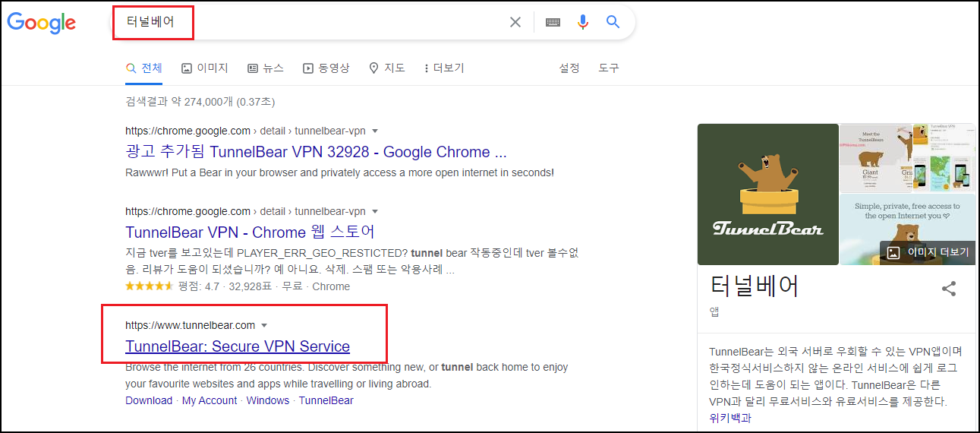The image size is (980, 433).
Task: Select the 전체 tab
Action: 144,68
